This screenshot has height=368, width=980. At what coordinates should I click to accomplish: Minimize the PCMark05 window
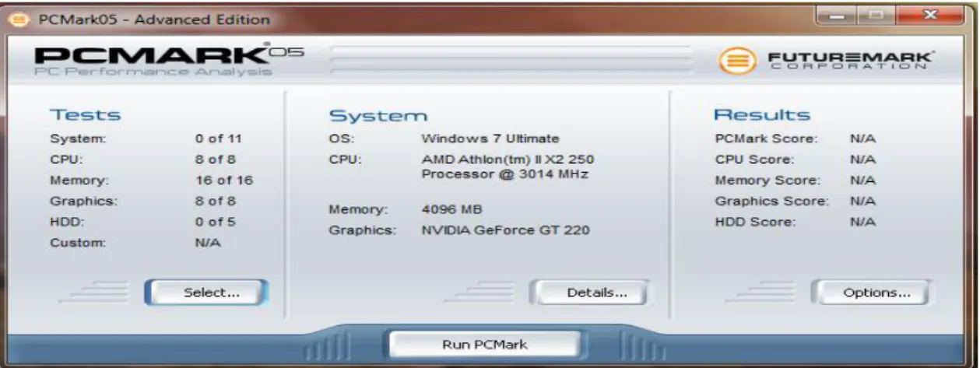pyautogui.click(x=838, y=15)
